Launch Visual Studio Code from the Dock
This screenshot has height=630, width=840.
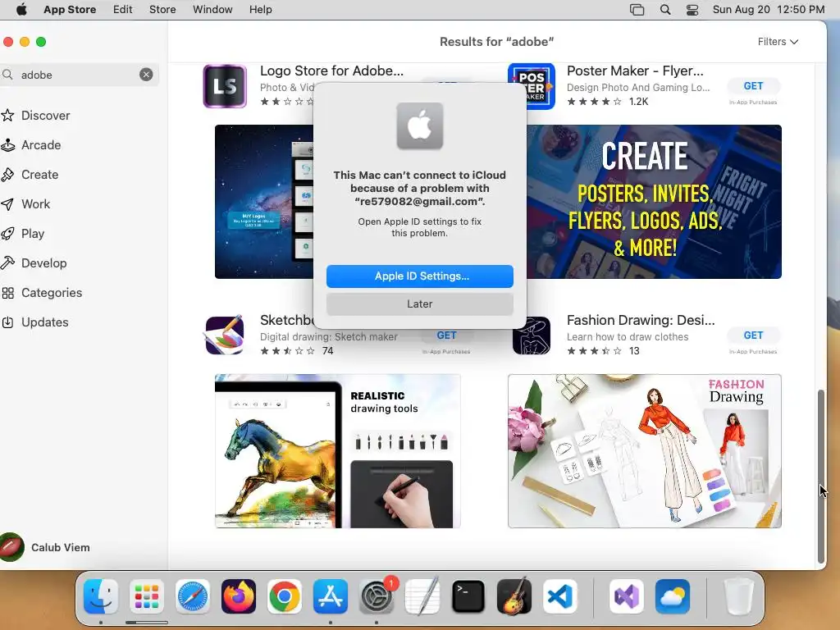tap(559, 596)
